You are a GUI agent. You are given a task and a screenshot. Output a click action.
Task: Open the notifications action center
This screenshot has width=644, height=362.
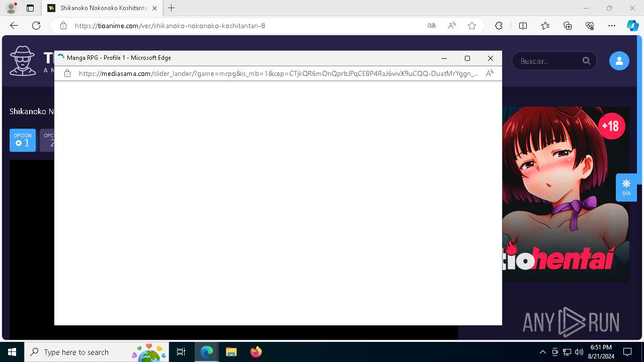[627, 352]
